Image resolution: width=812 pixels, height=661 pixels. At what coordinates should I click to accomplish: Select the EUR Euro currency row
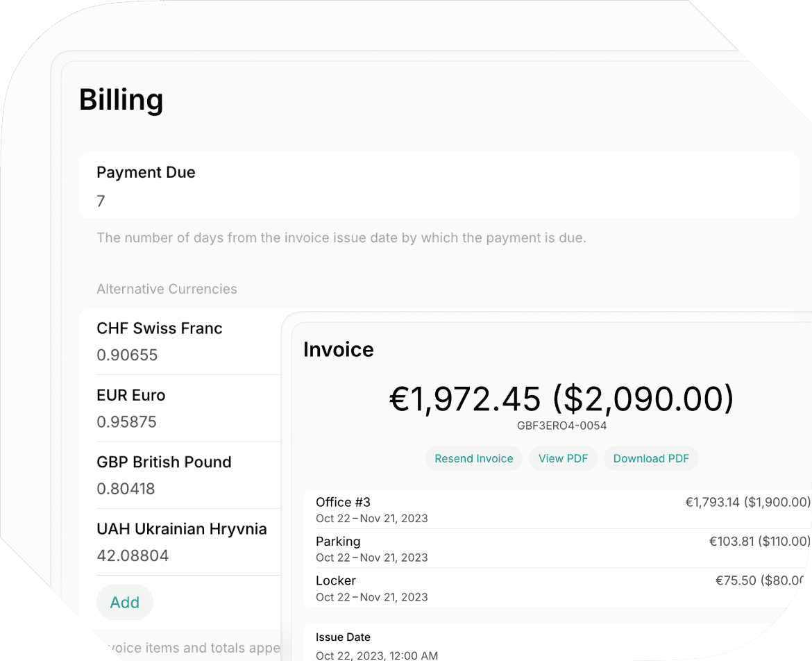[180, 408]
